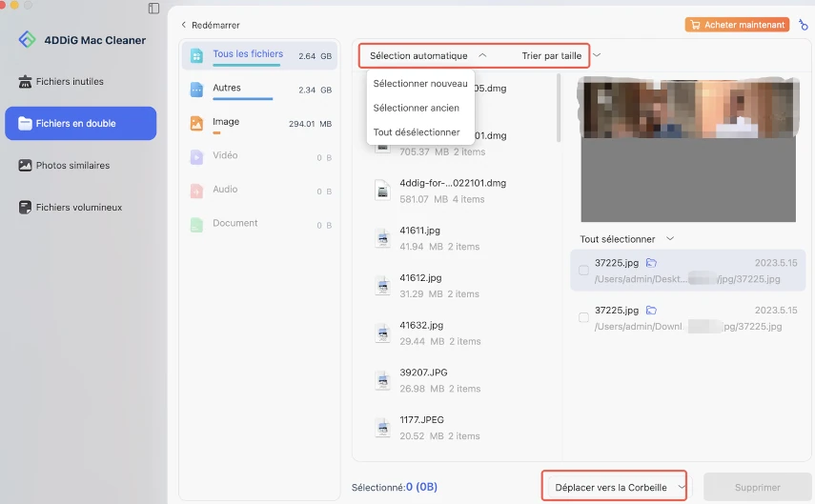Select the Document category
Viewport: 815px width, 504px height.
click(259, 225)
